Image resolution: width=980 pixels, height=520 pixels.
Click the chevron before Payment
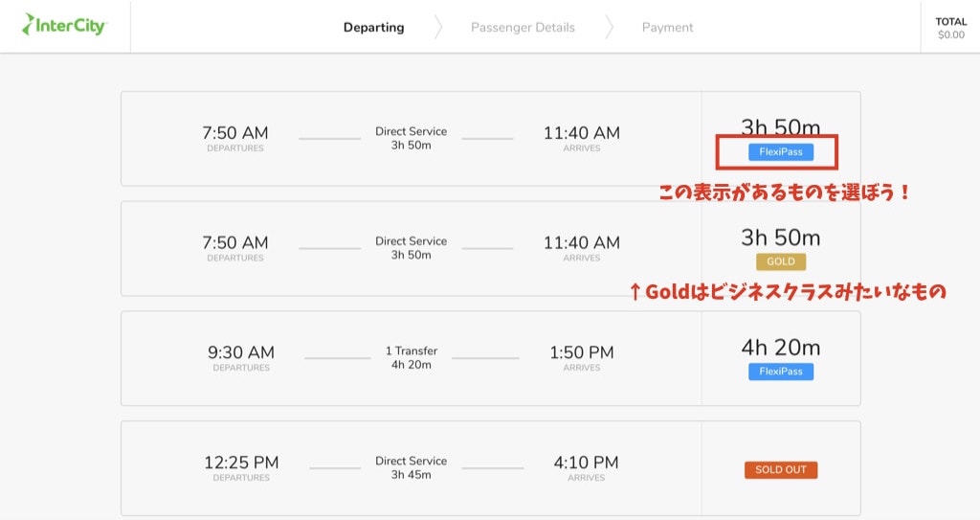(609, 27)
